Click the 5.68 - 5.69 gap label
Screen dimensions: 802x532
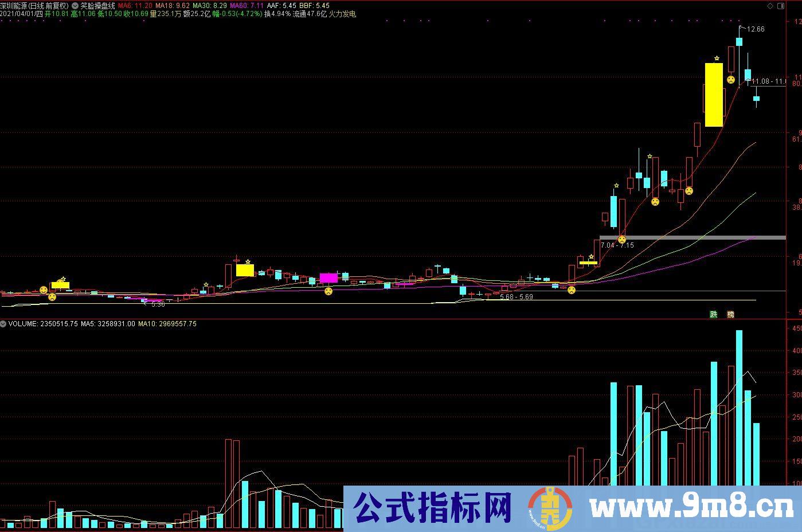pos(517,297)
